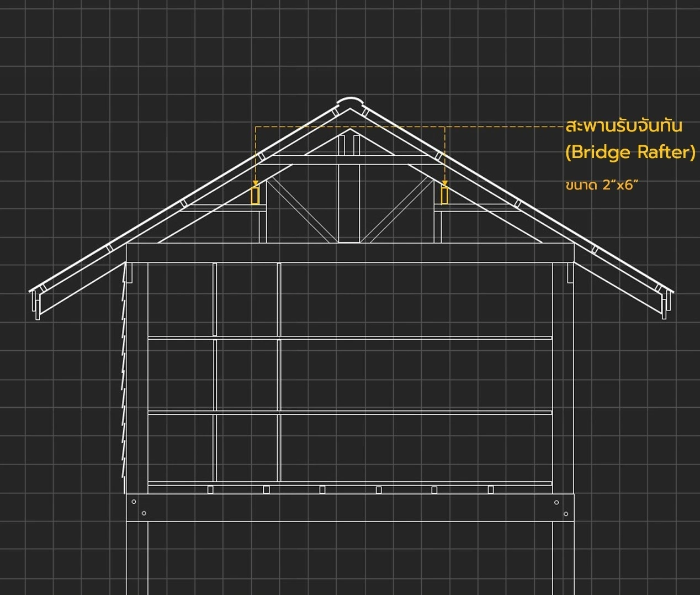700x595 pixels.
Task: Select the right yellow arrowhead marker
Action: coord(445,183)
